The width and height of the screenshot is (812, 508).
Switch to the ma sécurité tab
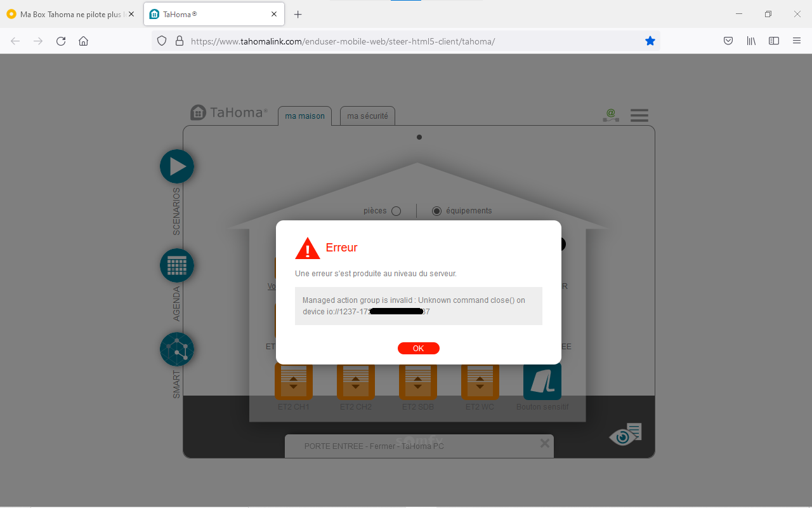pyautogui.click(x=368, y=116)
